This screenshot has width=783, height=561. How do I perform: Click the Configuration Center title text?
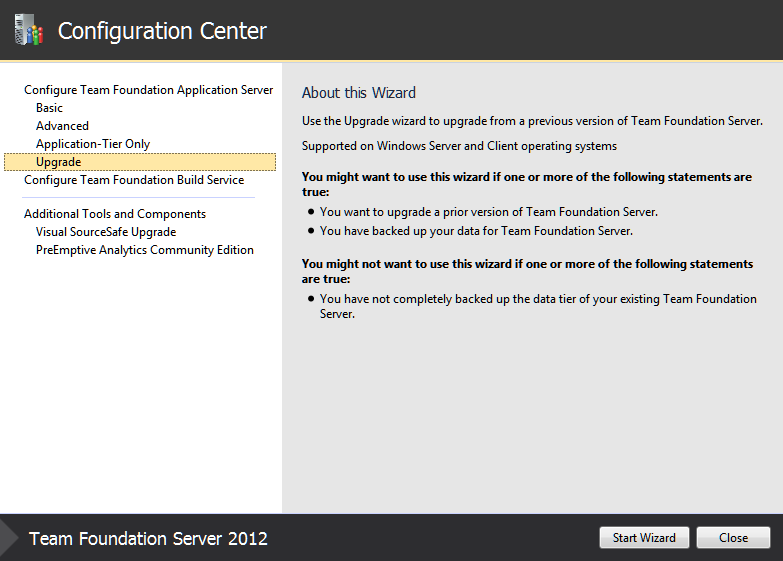click(162, 31)
